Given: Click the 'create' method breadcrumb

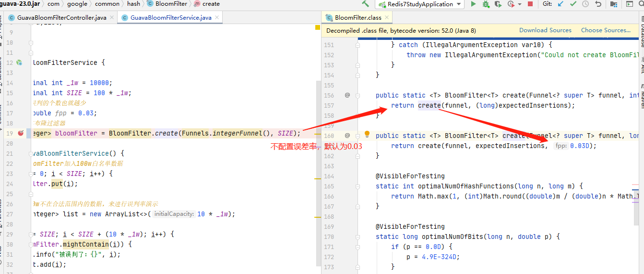Looking at the screenshot, I should [207, 4].
